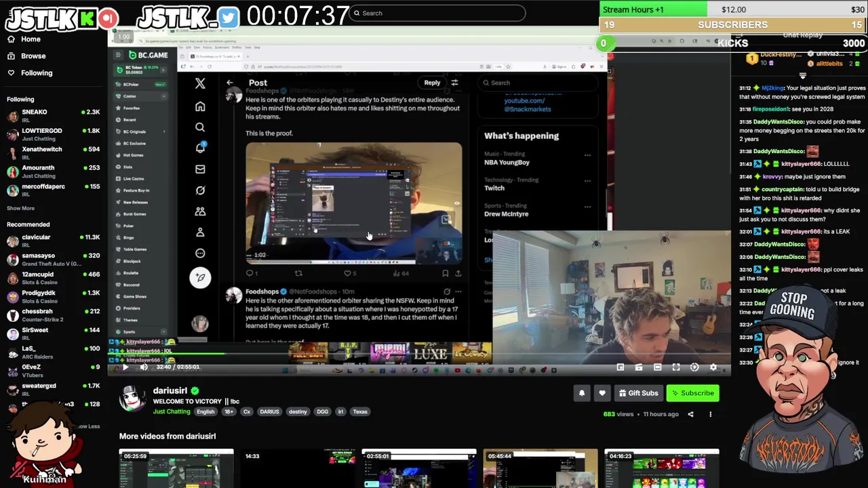Open chessbrah in Recommended list

[53, 315]
